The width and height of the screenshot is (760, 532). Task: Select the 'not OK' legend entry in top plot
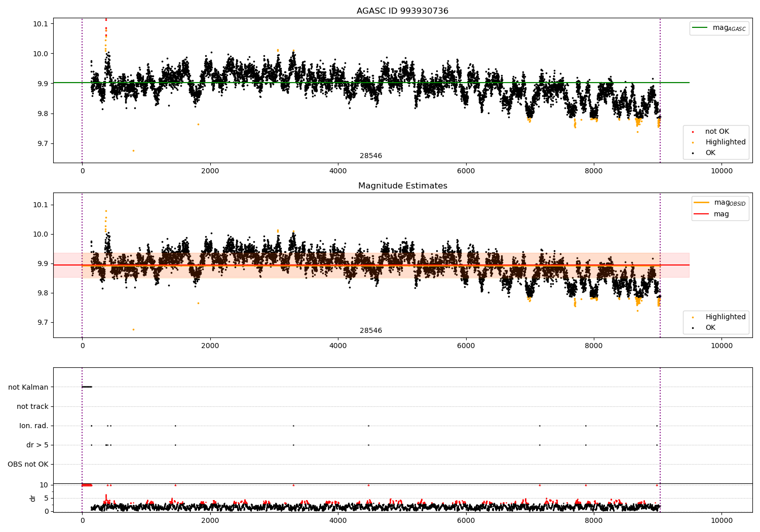(x=717, y=132)
